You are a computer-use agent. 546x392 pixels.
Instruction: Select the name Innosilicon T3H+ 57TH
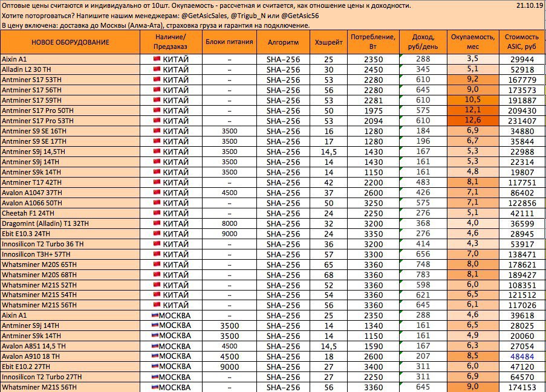(36, 254)
